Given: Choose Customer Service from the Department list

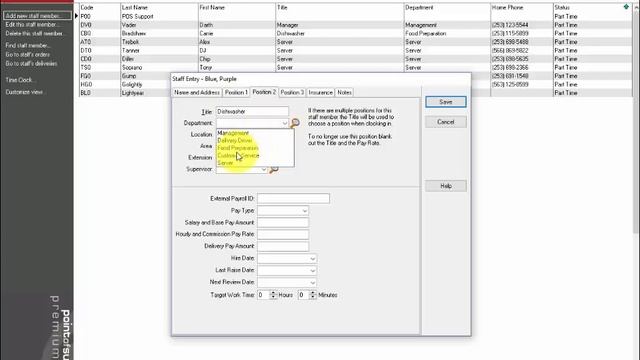Looking at the screenshot, I should click(x=238, y=156).
